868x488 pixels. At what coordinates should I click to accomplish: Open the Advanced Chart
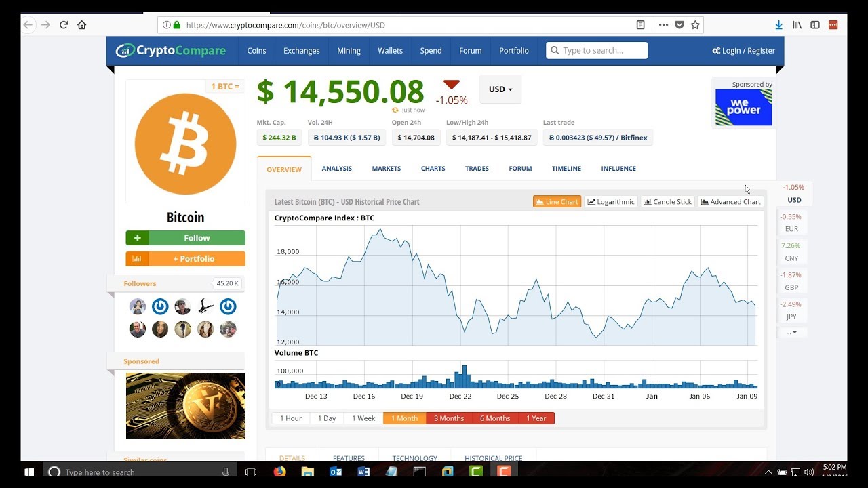coord(730,201)
